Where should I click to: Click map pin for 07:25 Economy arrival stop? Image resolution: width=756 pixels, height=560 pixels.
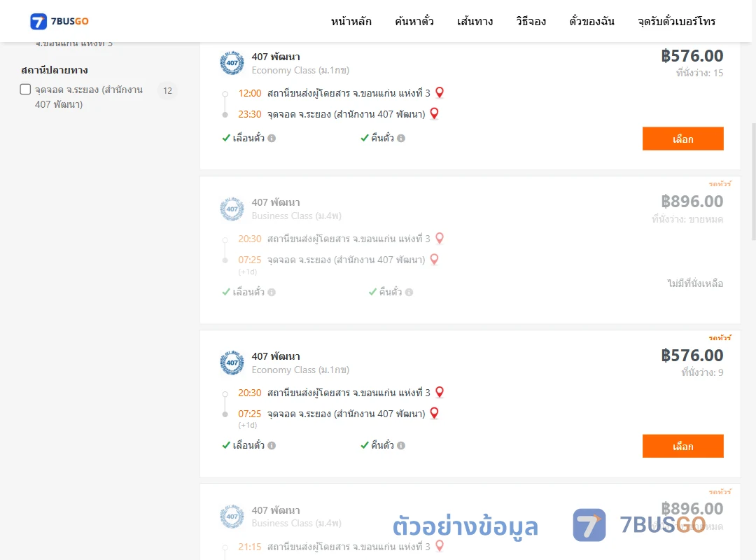tap(434, 414)
